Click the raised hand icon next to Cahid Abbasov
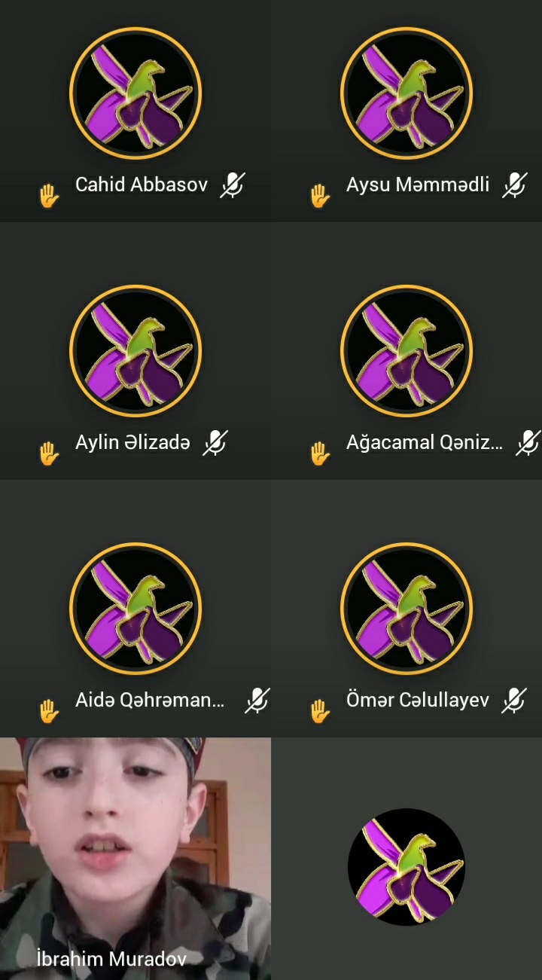Image resolution: width=542 pixels, height=980 pixels. 49,196
